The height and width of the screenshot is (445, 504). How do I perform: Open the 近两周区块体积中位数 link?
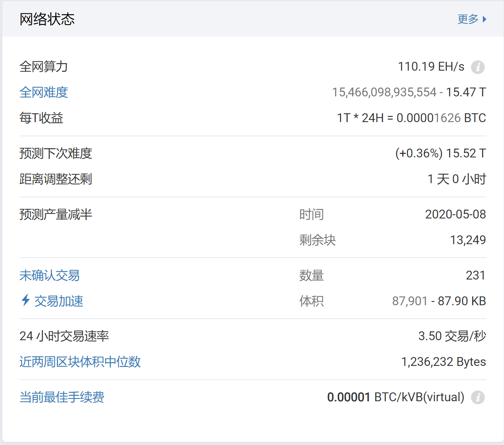point(80,362)
